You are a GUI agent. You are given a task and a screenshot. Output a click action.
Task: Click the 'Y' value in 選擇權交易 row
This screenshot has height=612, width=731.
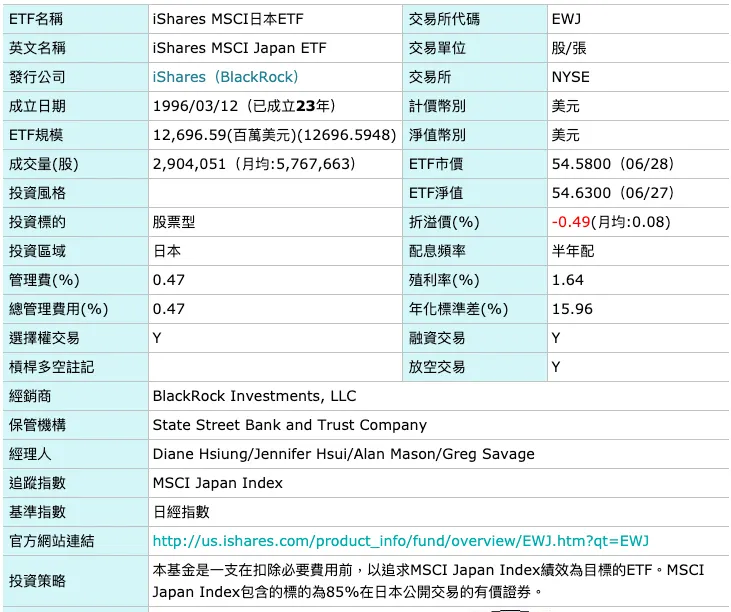[x=157, y=338]
